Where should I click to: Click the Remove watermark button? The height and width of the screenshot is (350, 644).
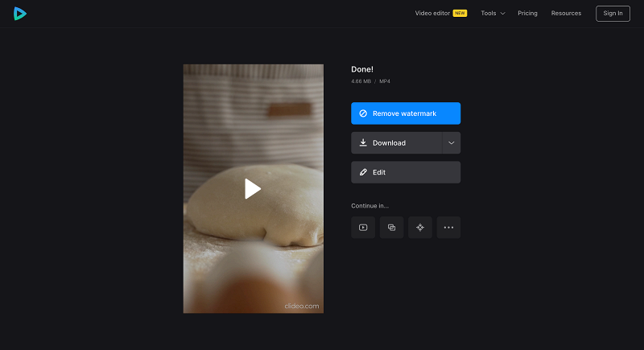[406, 113]
